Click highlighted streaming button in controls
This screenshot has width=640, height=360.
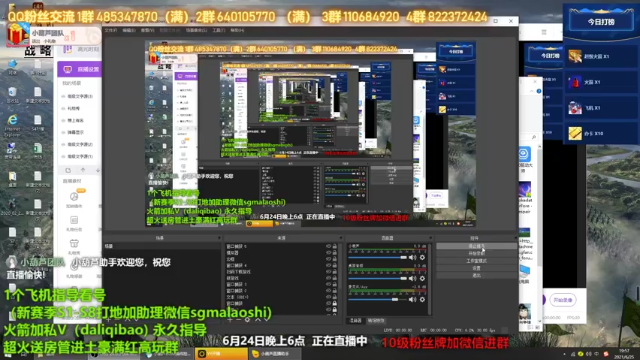[476, 246]
